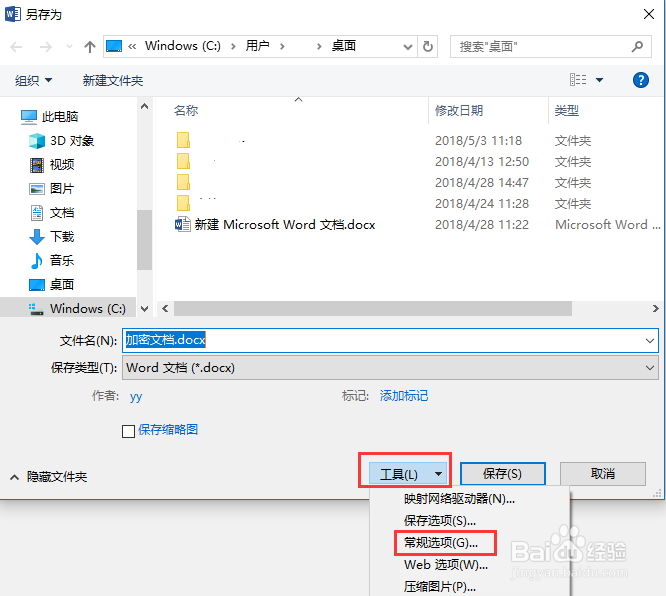Screen dimensions: 666x596
Task: Open recent locations dropdown arrow
Action: tap(69, 47)
